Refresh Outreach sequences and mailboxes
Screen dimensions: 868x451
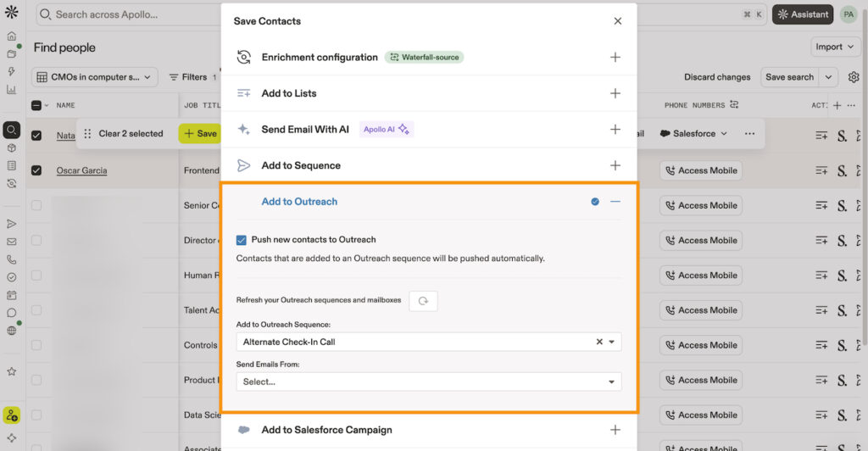point(423,300)
